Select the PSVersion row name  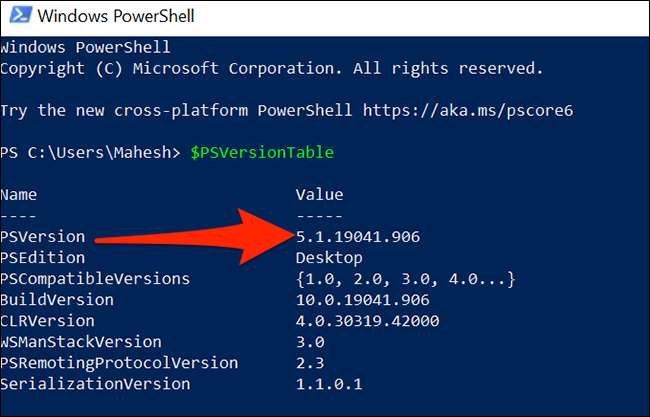point(42,237)
